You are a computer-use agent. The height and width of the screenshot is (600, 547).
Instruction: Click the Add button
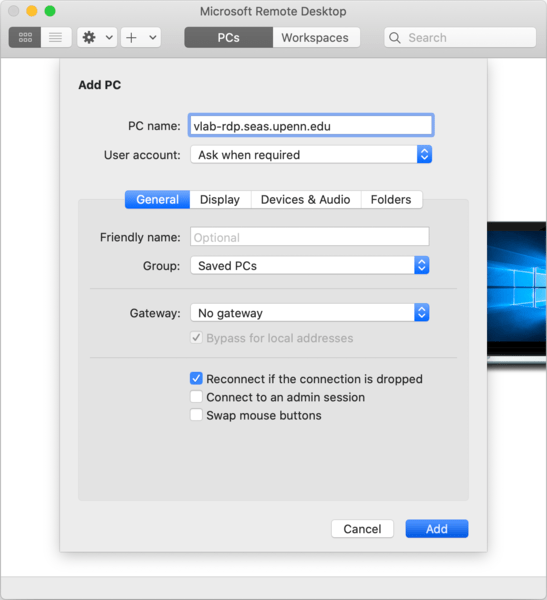[437, 528]
